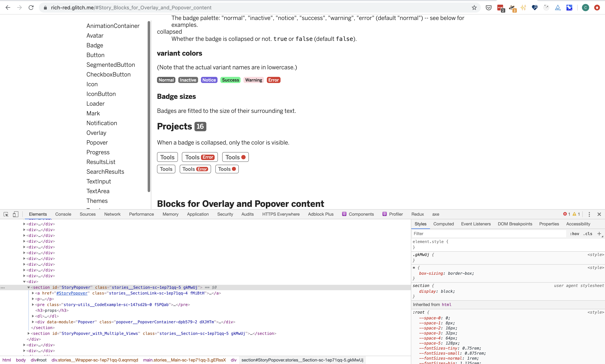The height and width of the screenshot is (364, 605).
Task: Click the Styles filter input field
Action: point(488,234)
